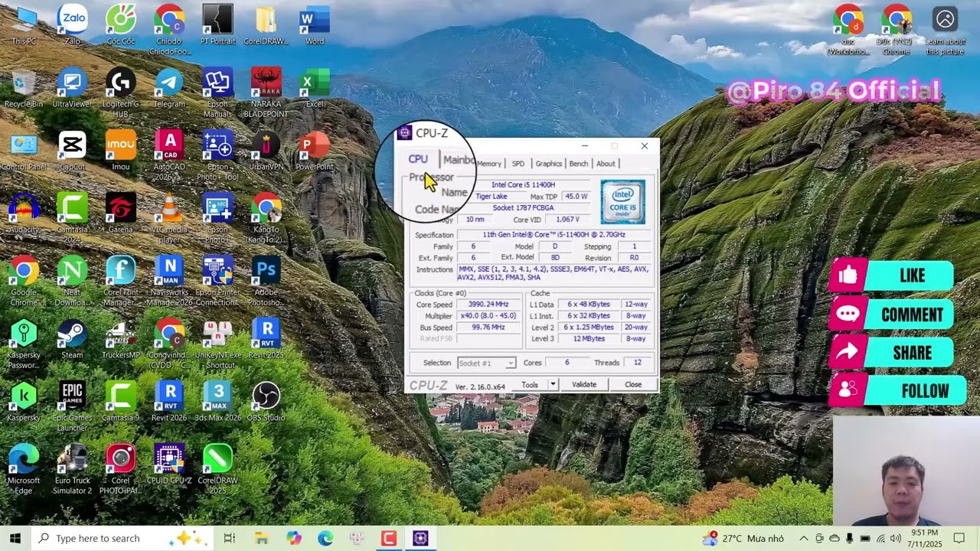
Task: Open File Explorer from the taskbar
Action: pos(261,538)
